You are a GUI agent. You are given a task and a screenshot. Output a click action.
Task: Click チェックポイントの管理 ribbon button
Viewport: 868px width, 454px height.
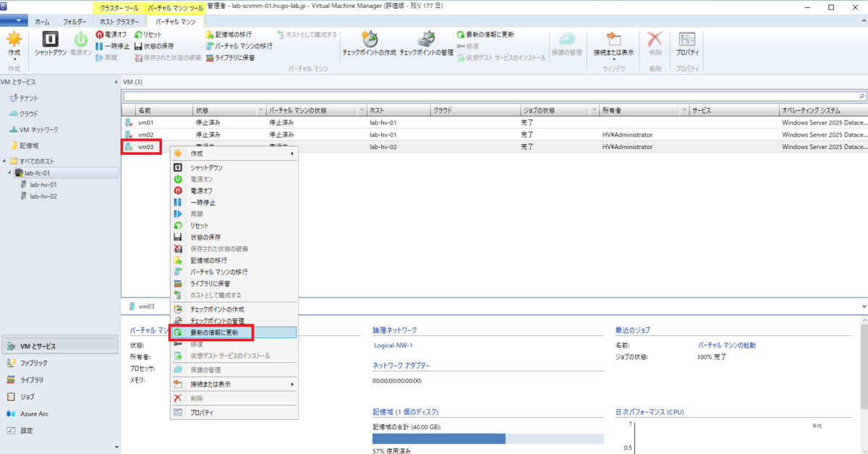point(427,44)
